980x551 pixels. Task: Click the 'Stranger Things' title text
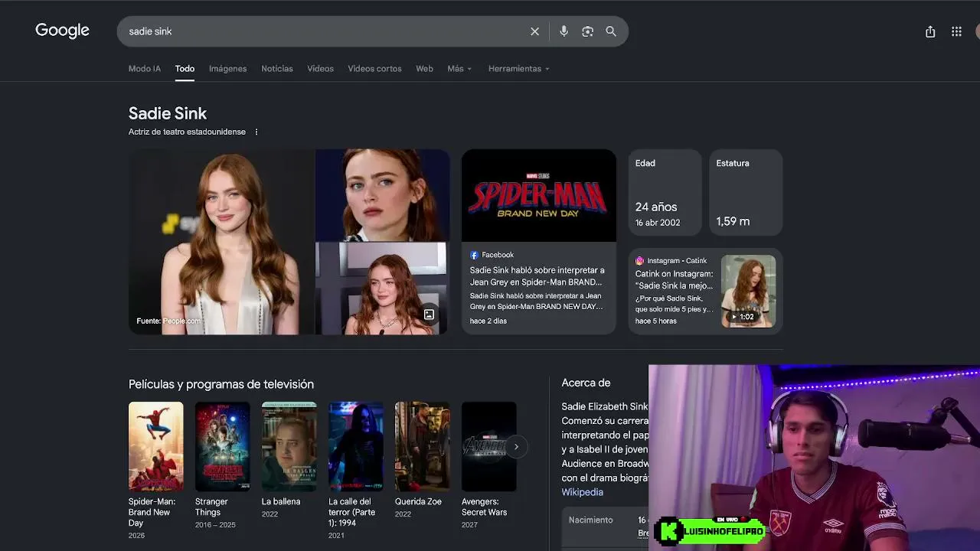[211, 507]
